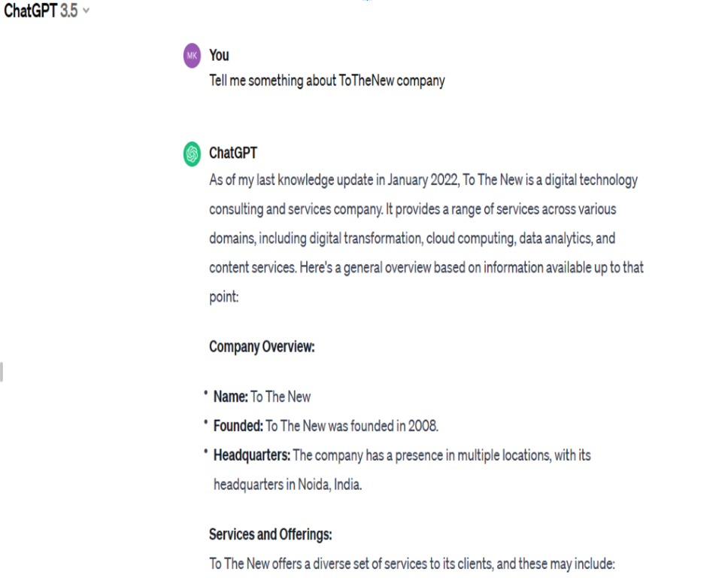Click the Company Overview heading
The width and height of the screenshot is (728, 578).
pos(262,347)
